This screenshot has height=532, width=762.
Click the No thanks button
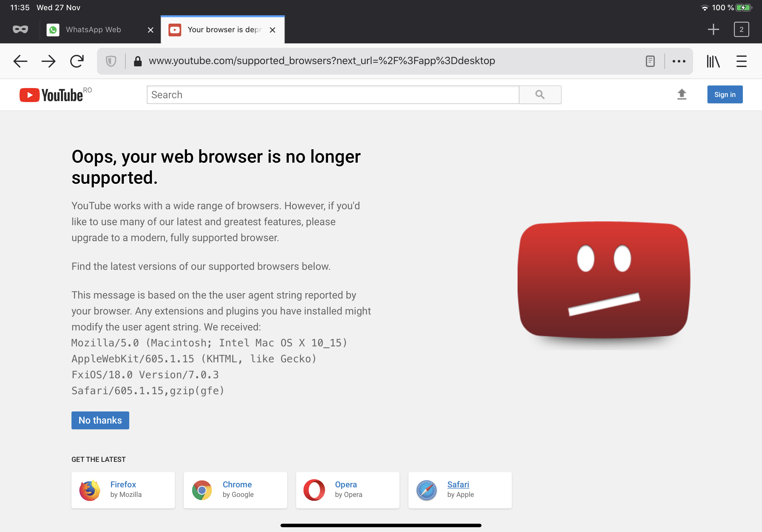click(100, 420)
